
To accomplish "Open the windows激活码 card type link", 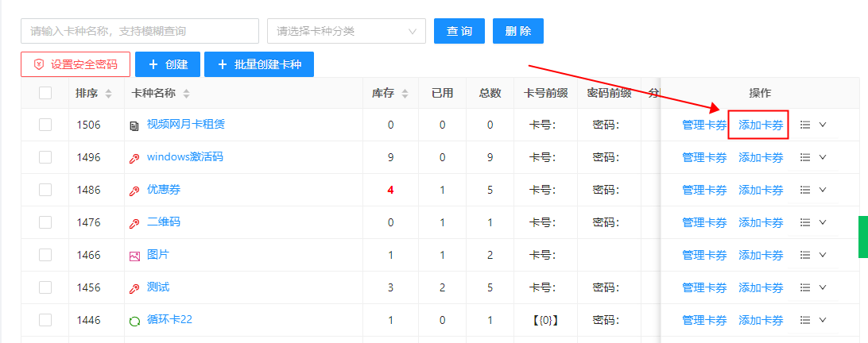I will click(185, 156).
